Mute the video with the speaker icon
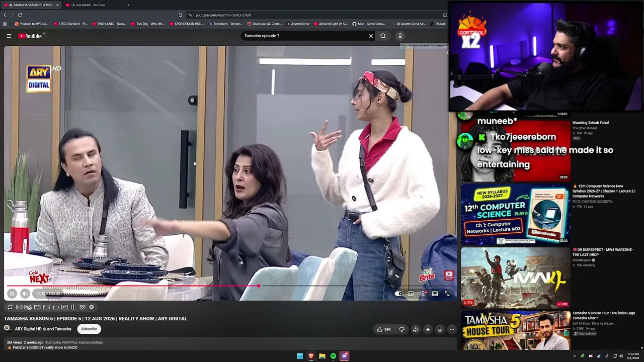This screenshot has width=644, height=362. click(x=25, y=294)
